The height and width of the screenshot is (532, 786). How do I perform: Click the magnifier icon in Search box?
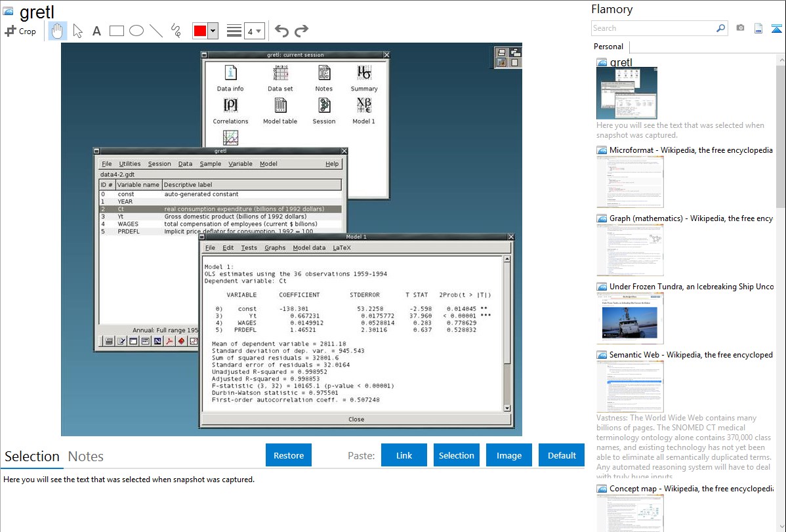[720, 28]
